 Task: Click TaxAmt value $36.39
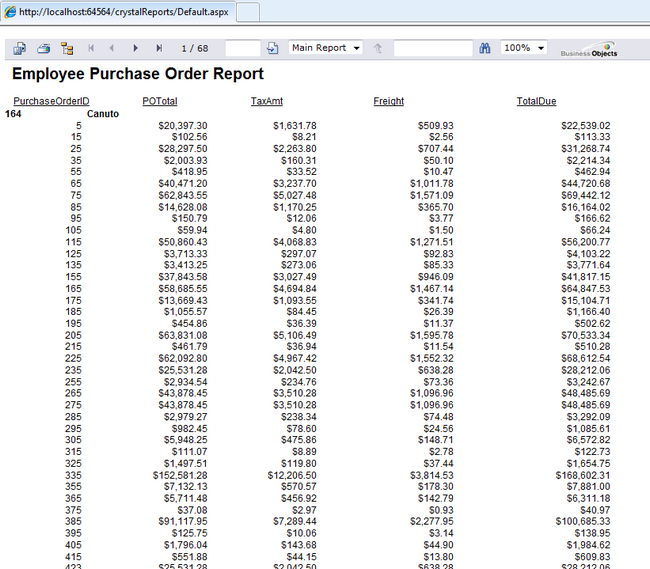coord(301,323)
